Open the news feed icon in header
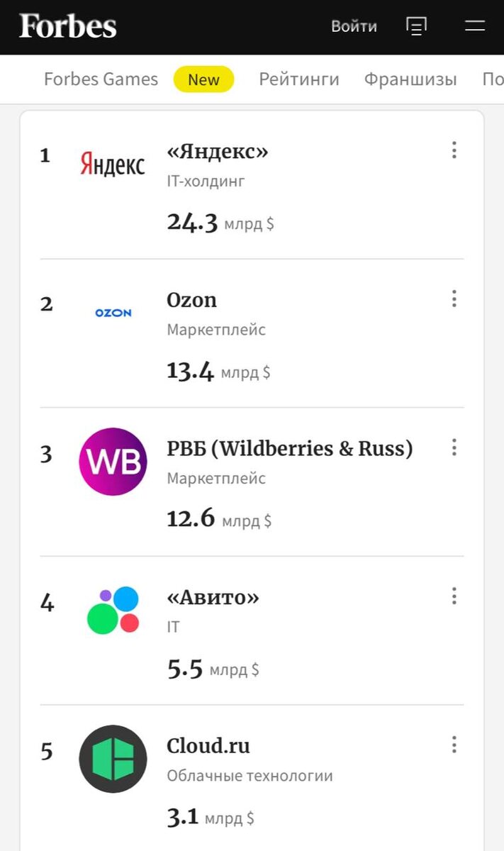 tap(416, 26)
